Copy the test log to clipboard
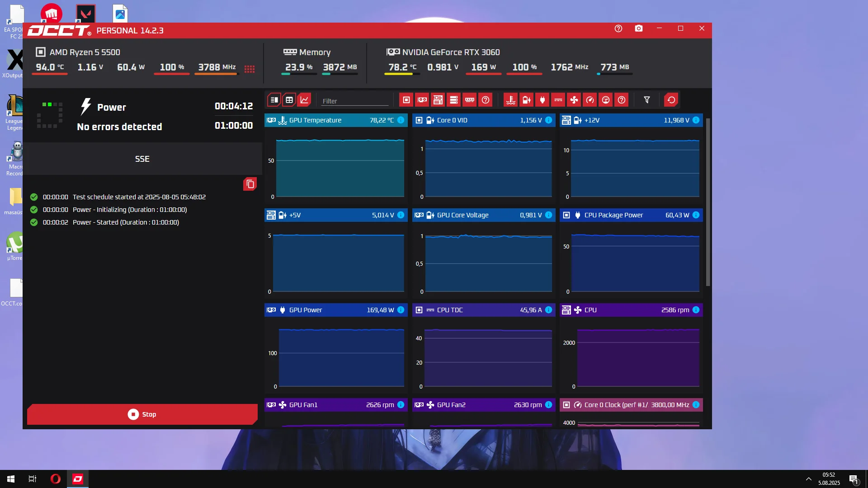This screenshot has height=488, width=868. (x=250, y=184)
